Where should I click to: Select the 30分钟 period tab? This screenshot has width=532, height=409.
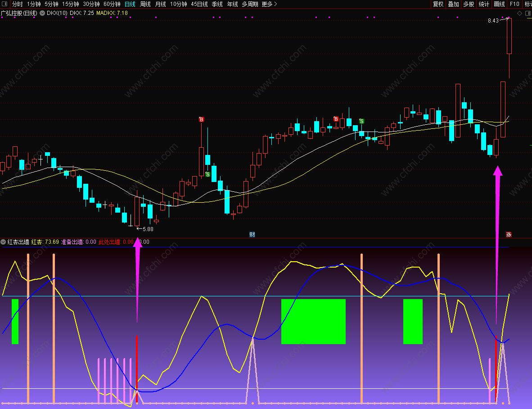click(x=91, y=4)
